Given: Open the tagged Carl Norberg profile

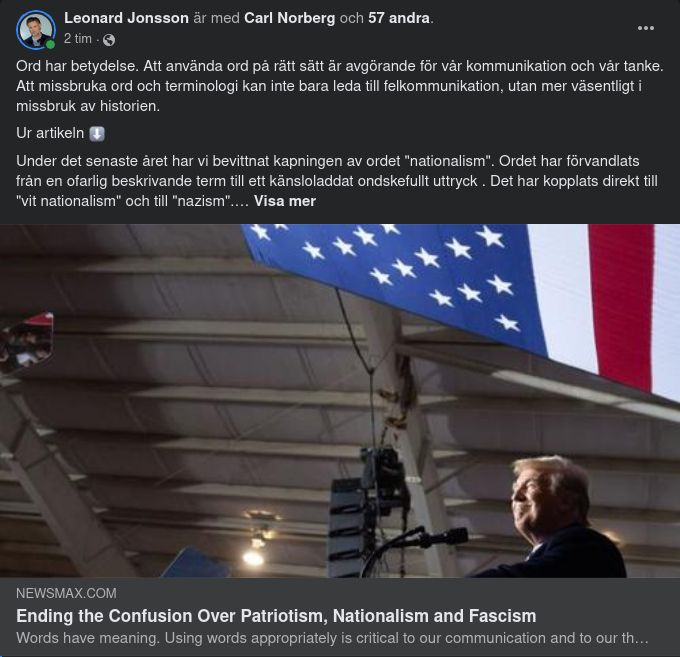Looking at the screenshot, I should (290, 18).
